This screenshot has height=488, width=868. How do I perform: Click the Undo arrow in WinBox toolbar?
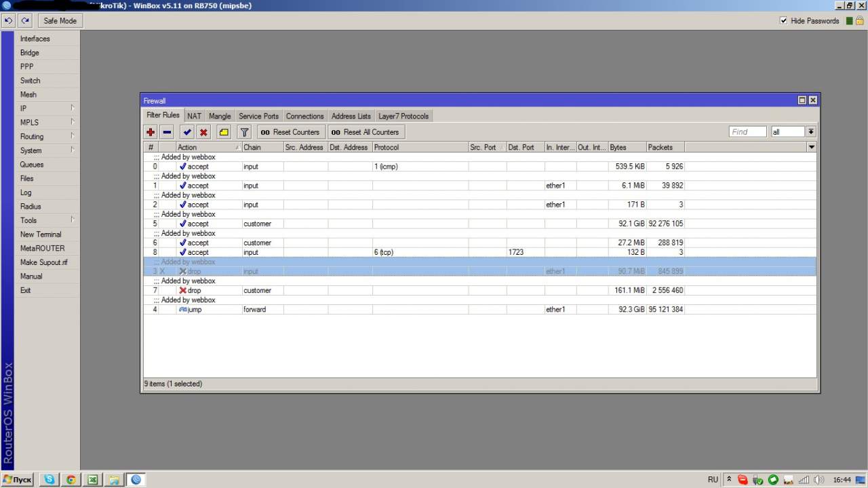pos(9,21)
